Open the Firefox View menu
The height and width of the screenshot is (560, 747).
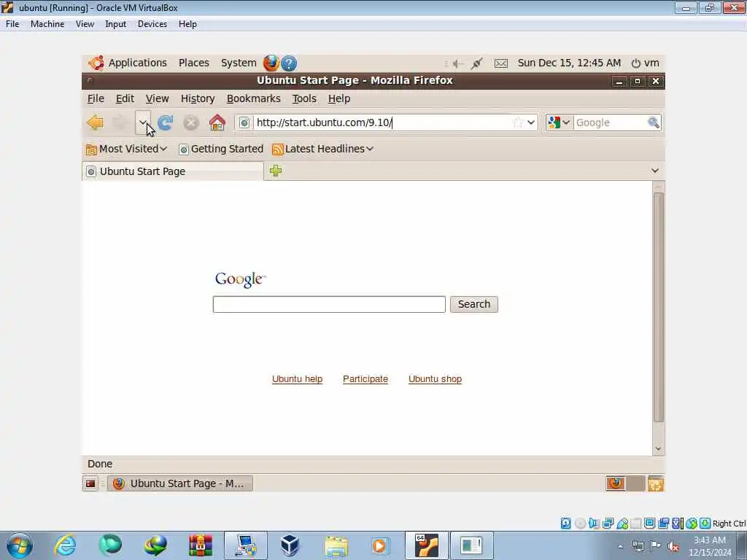click(x=158, y=98)
